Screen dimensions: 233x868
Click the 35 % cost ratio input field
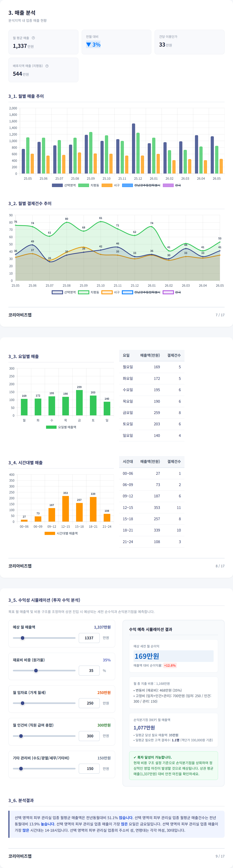[89, 671]
